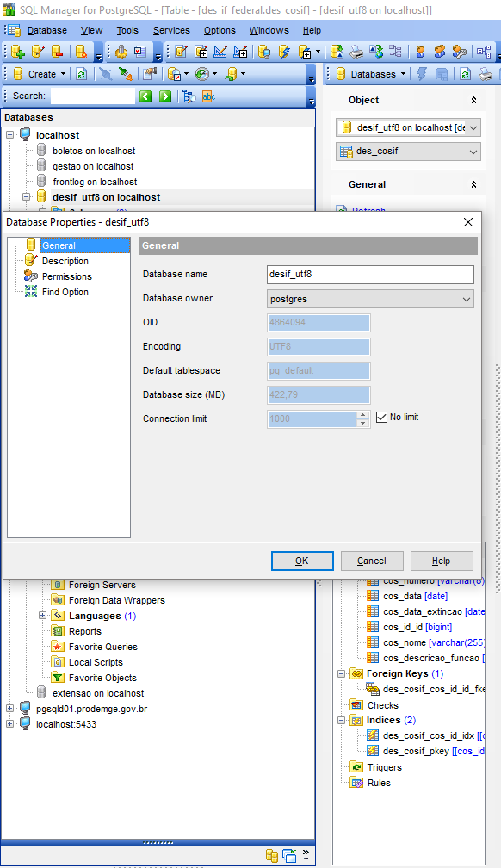Open the Tools menu
This screenshot has width=501, height=868.
pyautogui.click(x=127, y=30)
